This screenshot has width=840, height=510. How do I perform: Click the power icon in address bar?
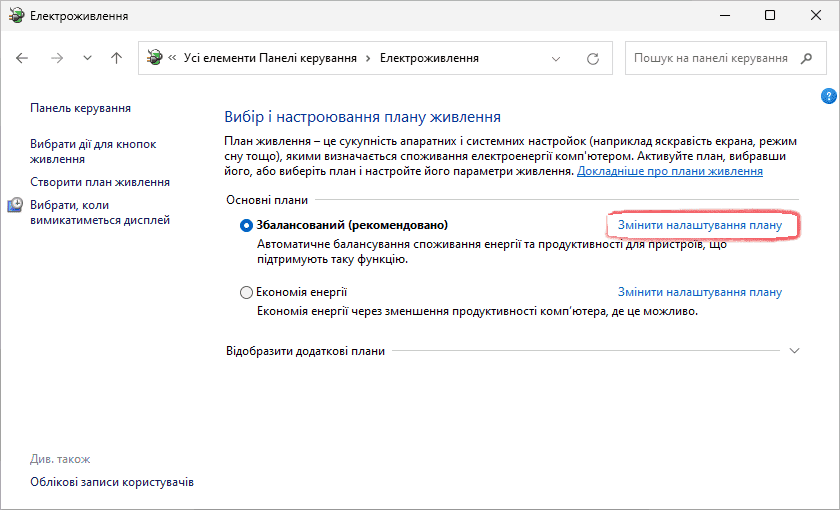[154, 58]
